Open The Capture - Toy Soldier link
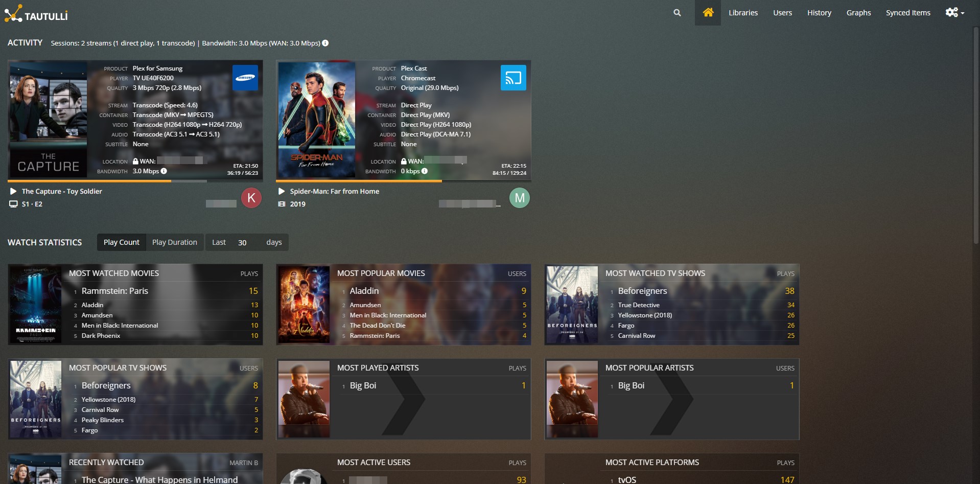The image size is (980, 484). [62, 191]
